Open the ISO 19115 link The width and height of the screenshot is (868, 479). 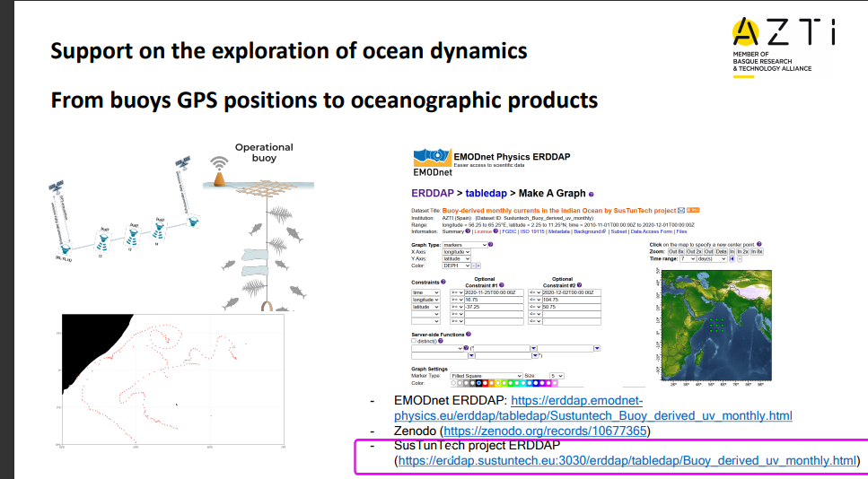click(532, 231)
